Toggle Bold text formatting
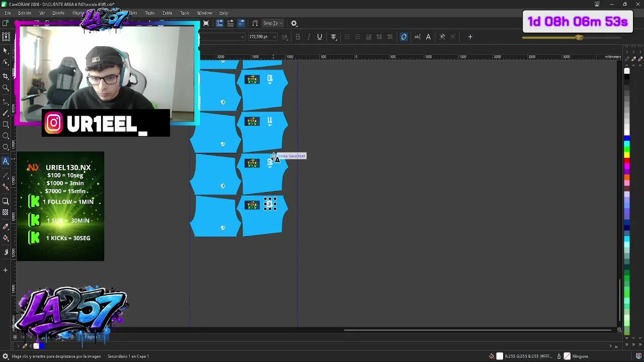The image size is (644, 362). click(x=298, y=37)
